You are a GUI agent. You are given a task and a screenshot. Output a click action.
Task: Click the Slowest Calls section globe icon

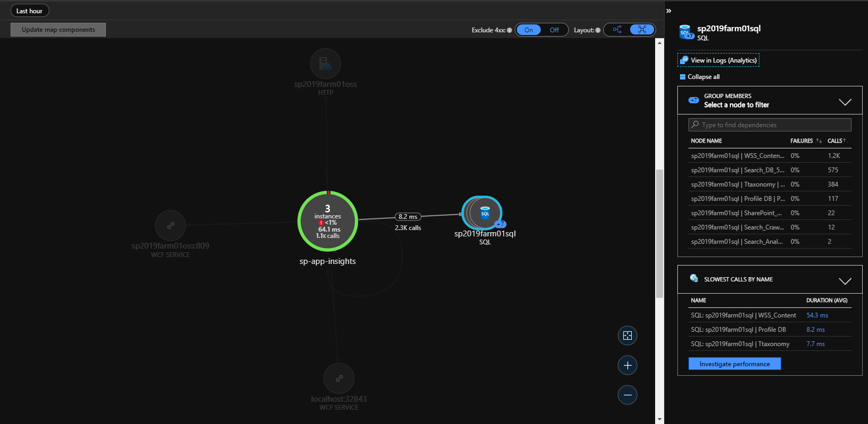(x=694, y=278)
